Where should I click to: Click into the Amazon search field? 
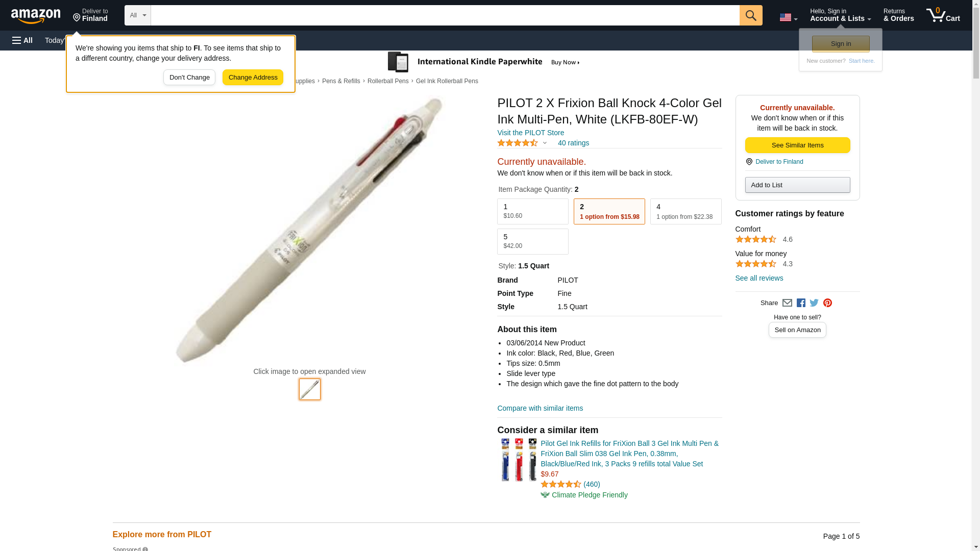pyautogui.click(x=444, y=15)
